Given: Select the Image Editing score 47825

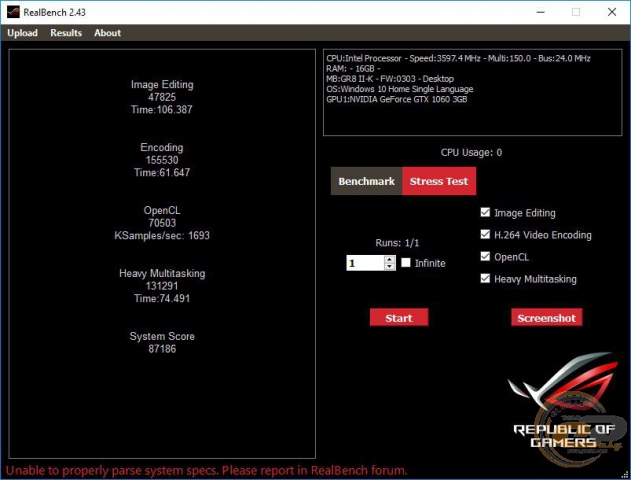Looking at the screenshot, I should [162, 97].
